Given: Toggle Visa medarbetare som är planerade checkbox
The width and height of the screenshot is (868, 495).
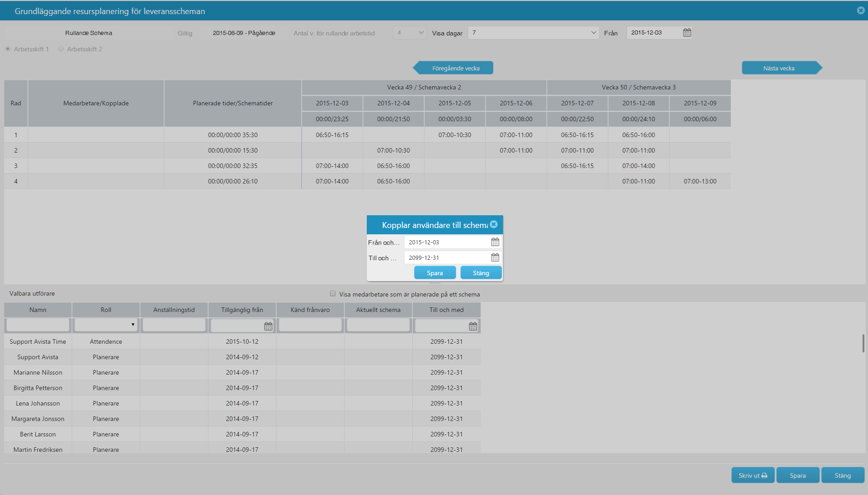Looking at the screenshot, I should 333,294.
